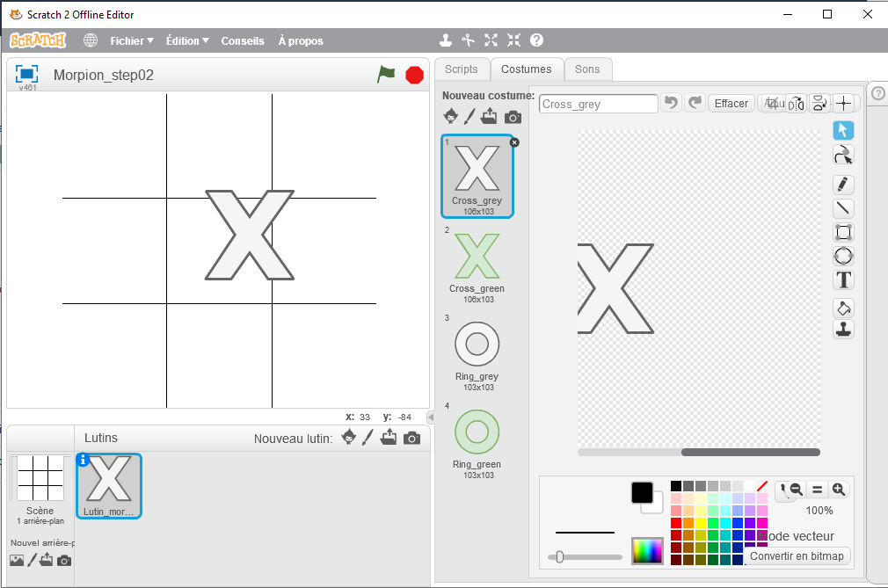Pick the Reshape tool
This screenshot has height=588, width=888.
tap(843, 156)
